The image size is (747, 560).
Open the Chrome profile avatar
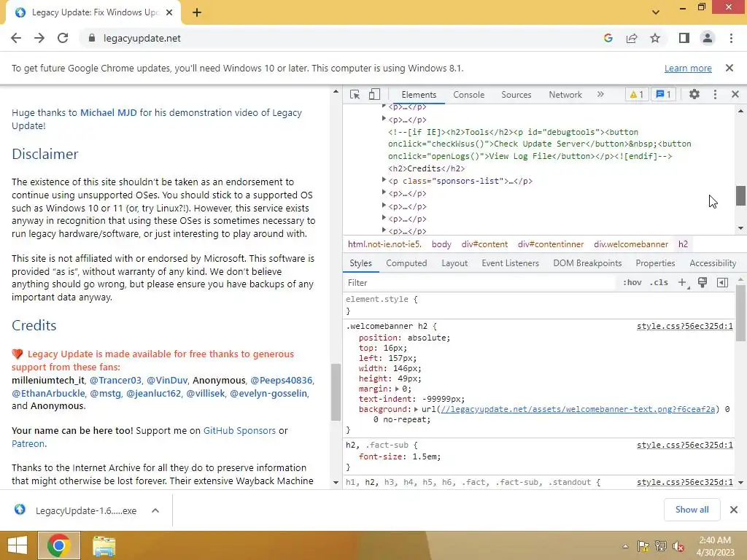(708, 38)
